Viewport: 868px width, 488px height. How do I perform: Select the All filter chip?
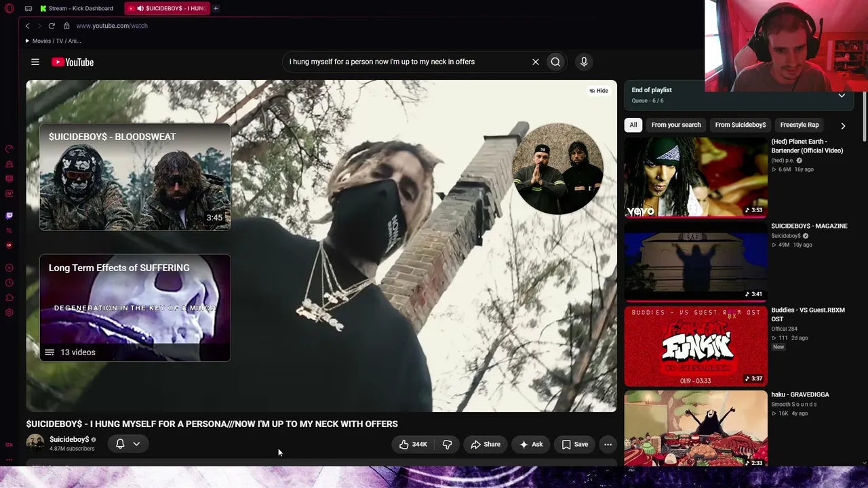point(633,125)
